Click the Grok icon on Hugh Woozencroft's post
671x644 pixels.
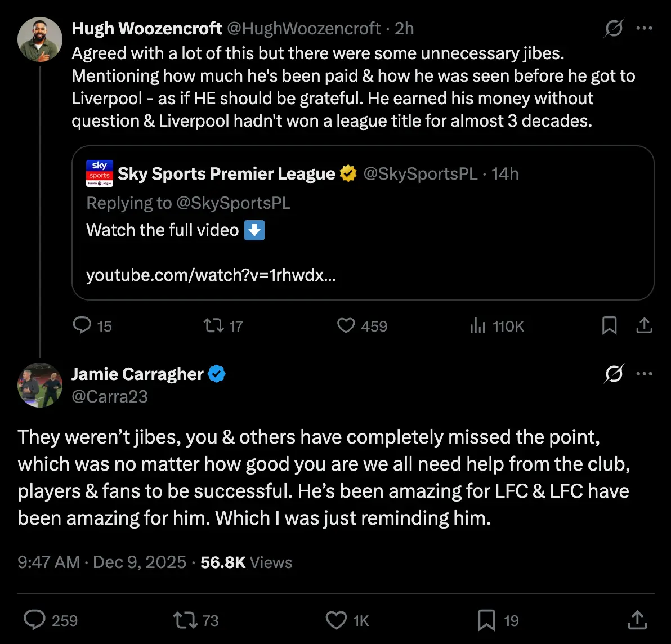click(x=614, y=28)
